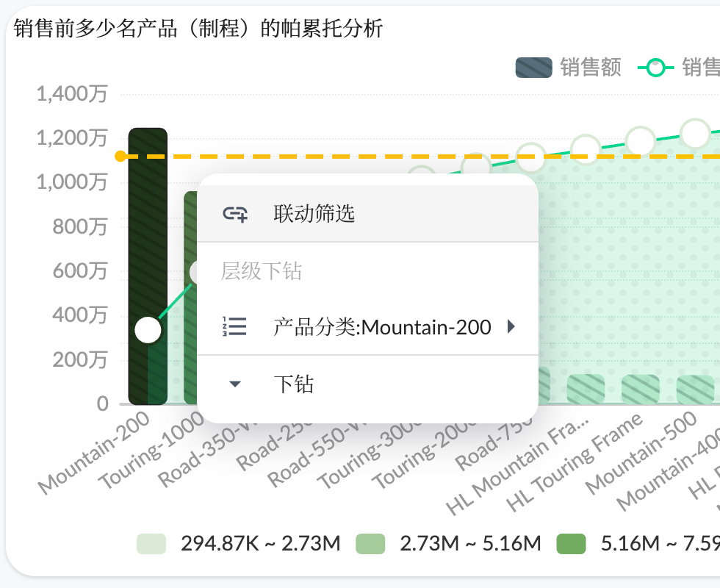Click the 联动筛选 link icon
This screenshot has height=588, width=720.
click(x=235, y=213)
